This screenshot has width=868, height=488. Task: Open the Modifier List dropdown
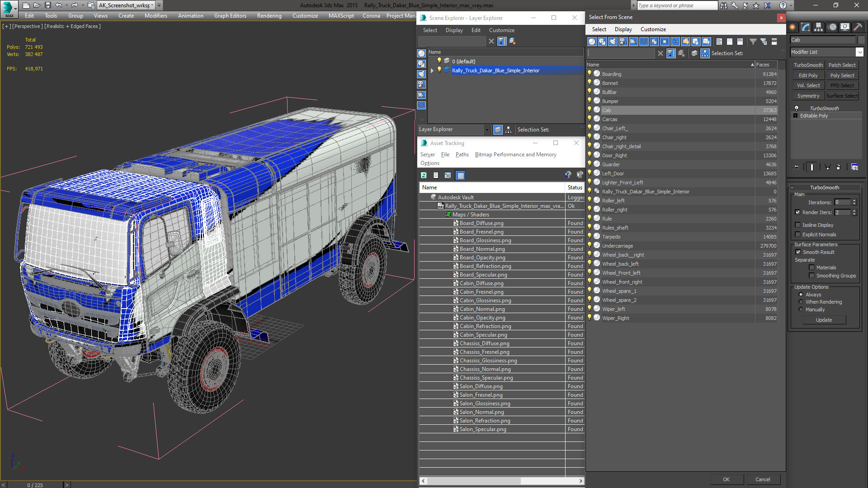(x=860, y=52)
